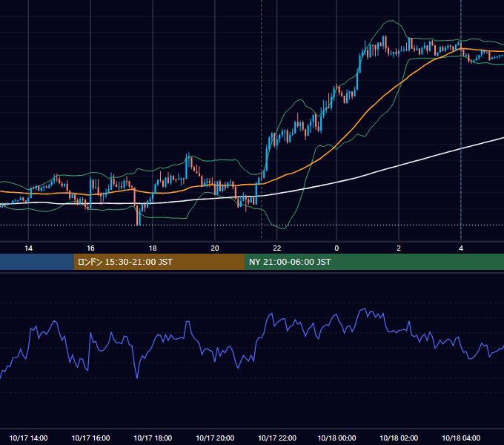Click the London 15:30-21:00 JST session bar
Screen dimensions: 504x445
[159, 262]
